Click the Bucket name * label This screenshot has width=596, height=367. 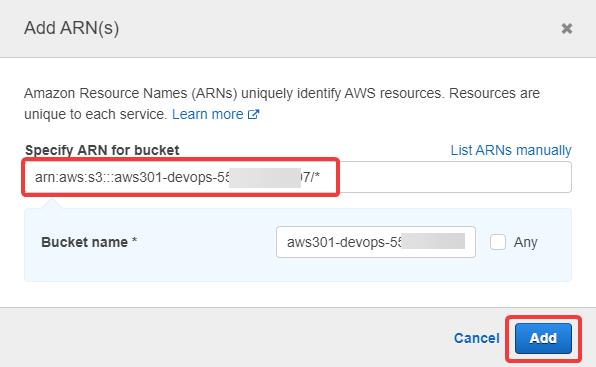coord(89,242)
